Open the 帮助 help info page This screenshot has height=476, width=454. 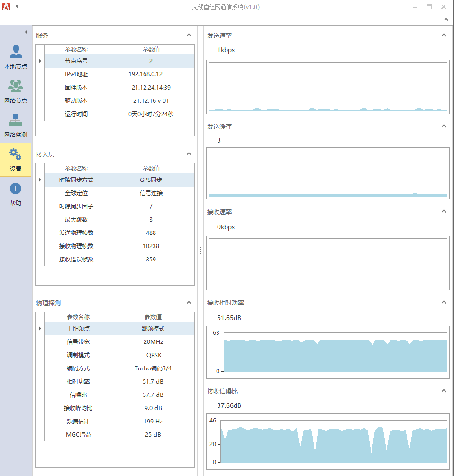coord(16,194)
